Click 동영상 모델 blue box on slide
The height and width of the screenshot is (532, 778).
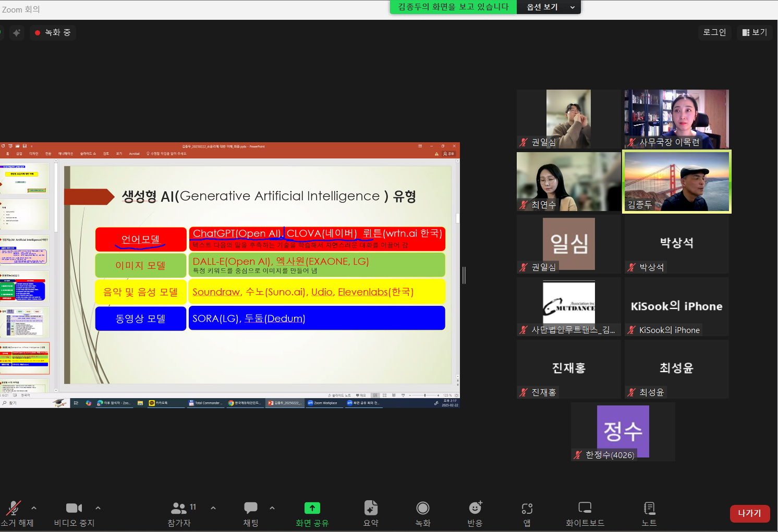[x=141, y=318]
